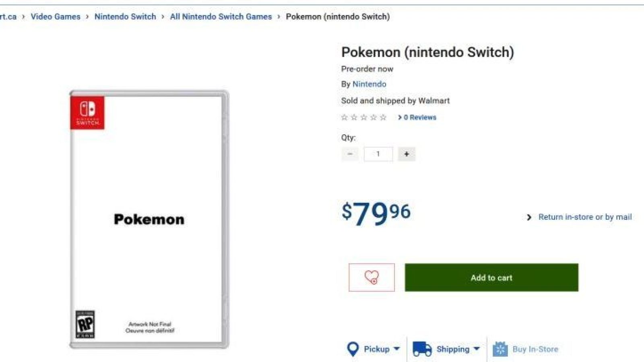The height and width of the screenshot is (362, 644).
Task: Open the Nintendo brand link
Action: click(369, 84)
